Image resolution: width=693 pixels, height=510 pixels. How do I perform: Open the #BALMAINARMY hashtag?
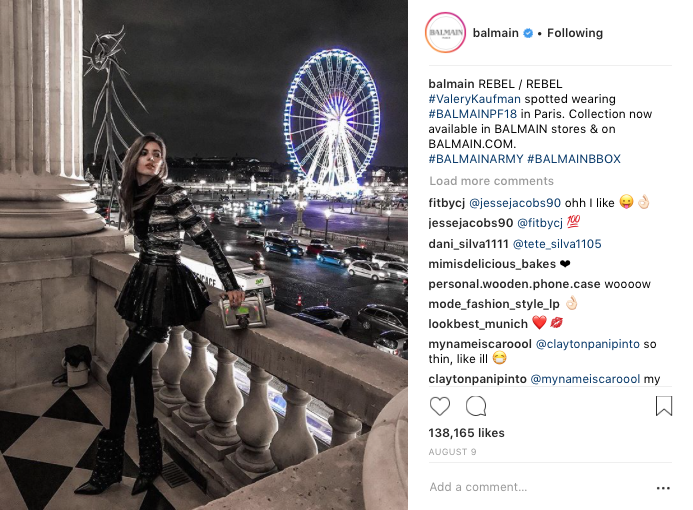[476, 159]
